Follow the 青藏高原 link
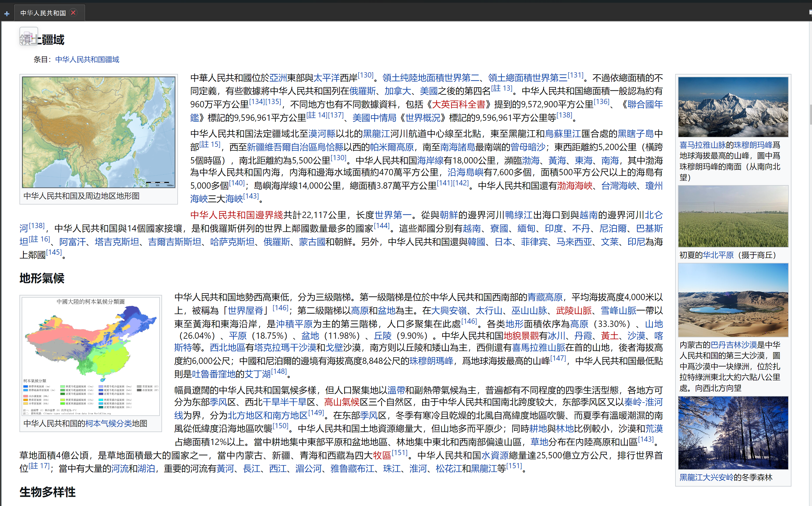The width and height of the screenshot is (812, 506). click(x=545, y=297)
